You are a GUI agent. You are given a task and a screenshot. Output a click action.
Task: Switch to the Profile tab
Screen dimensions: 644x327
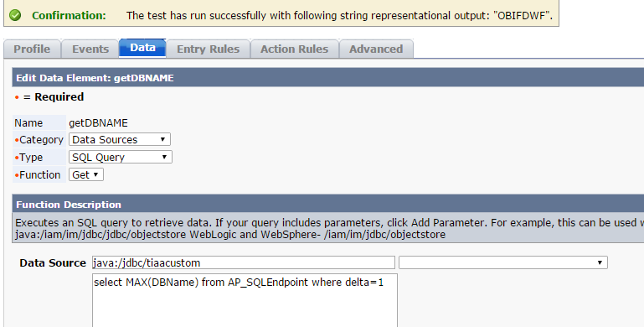[x=32, y=49]
